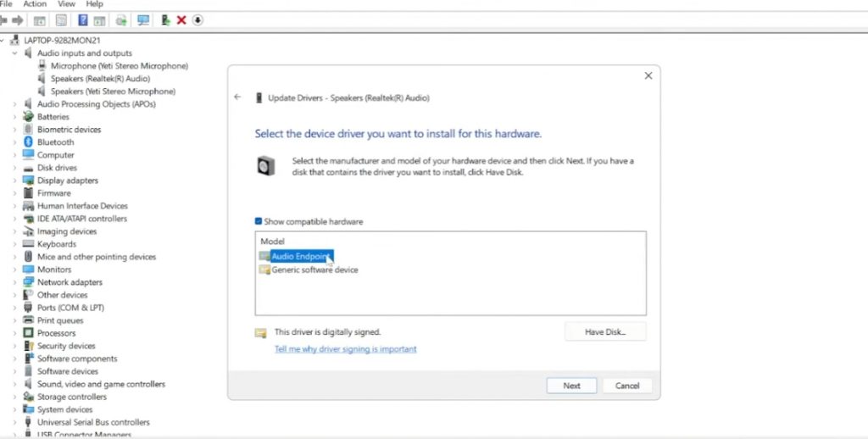Click the Have Disk... button
The width and height of the screenshot is (868, 439).
605,332
